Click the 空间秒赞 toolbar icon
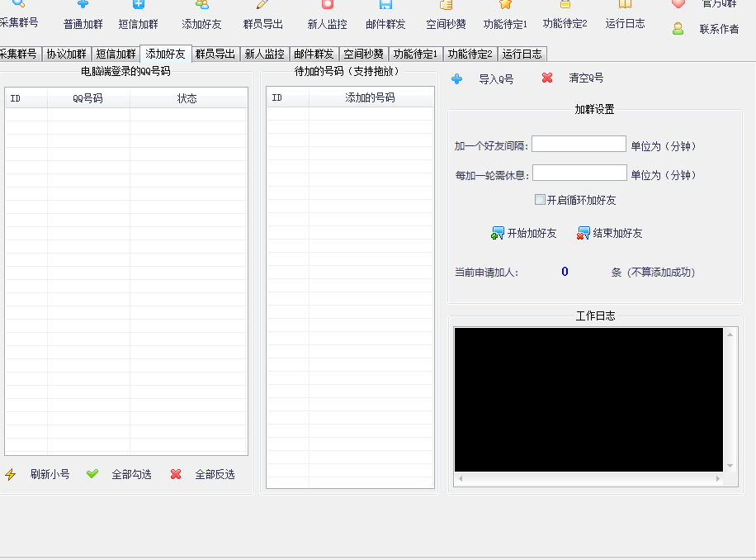This screenshot has width=756, height=560. coord(446,4)
